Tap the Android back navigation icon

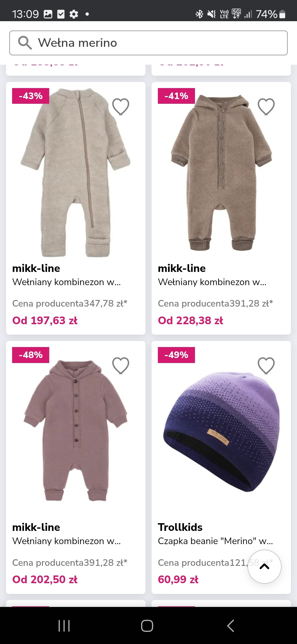(x=230, y=626)
